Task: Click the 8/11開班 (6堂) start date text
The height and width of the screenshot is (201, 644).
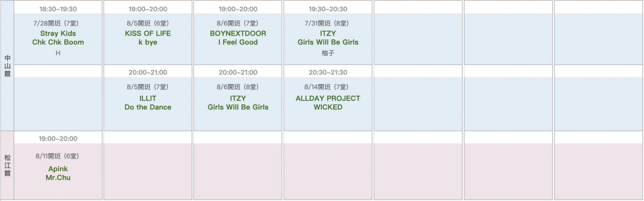Action: 57,156
